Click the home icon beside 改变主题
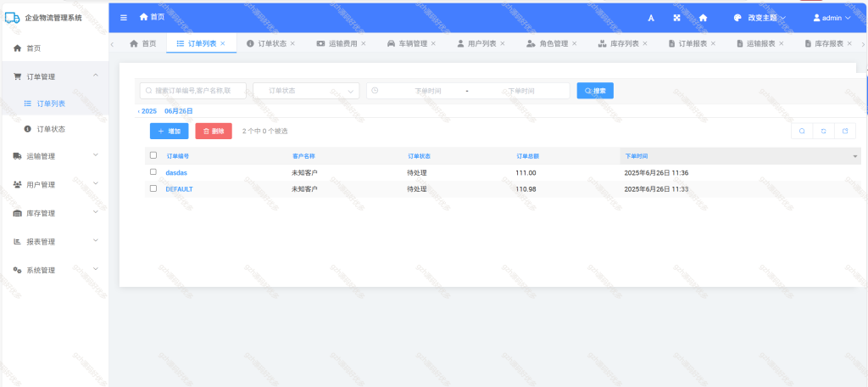 (703, 18)
